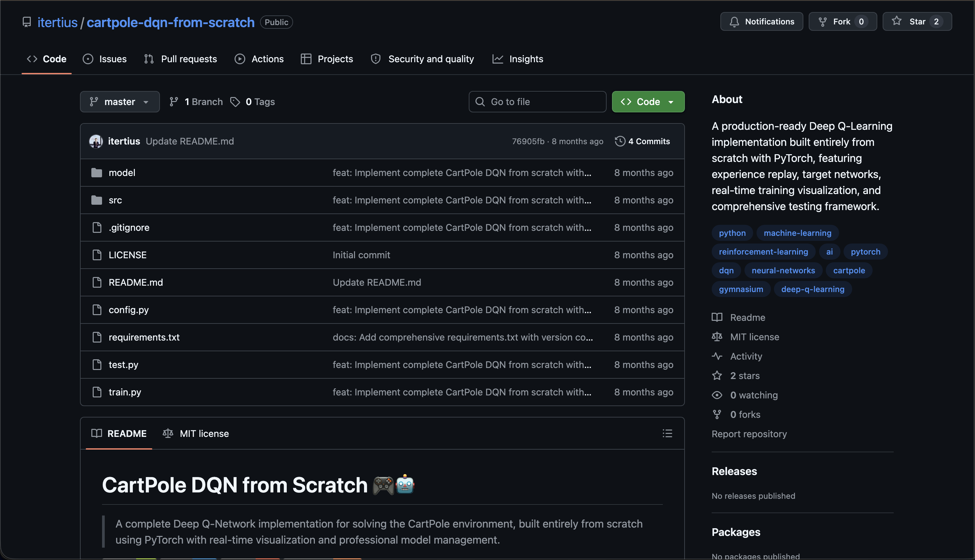The height and width of the screenshot is (560, 975).
Task: Open the config.py file
Action: [128, 310]
